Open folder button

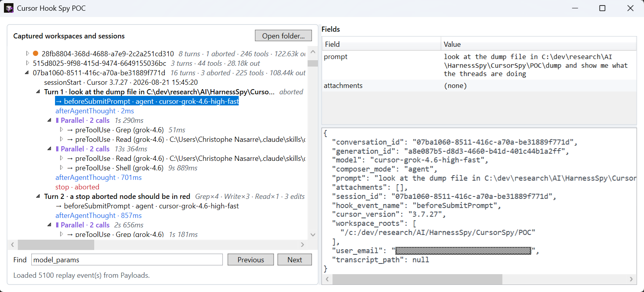[283, 36]
